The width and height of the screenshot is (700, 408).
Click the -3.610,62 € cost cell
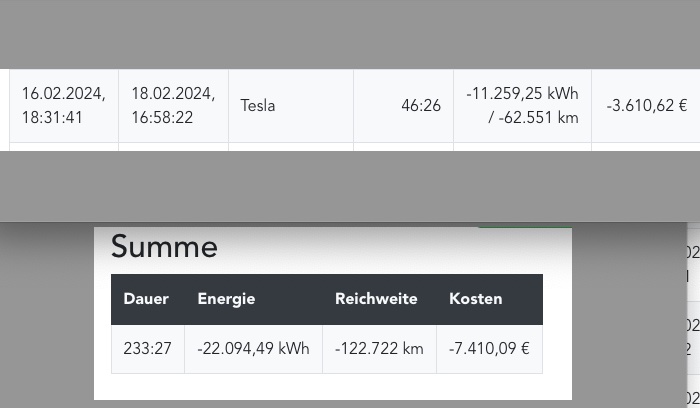point(646,106)
